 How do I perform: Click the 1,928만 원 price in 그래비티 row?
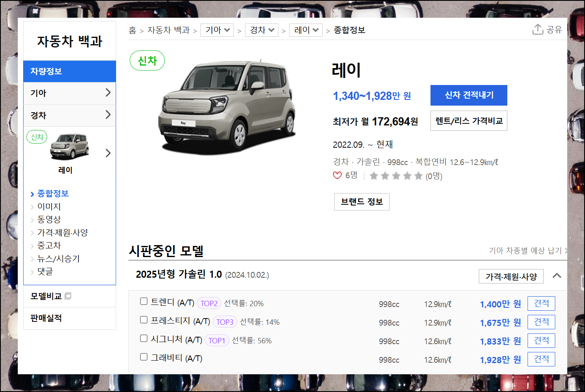pos(500,360)
